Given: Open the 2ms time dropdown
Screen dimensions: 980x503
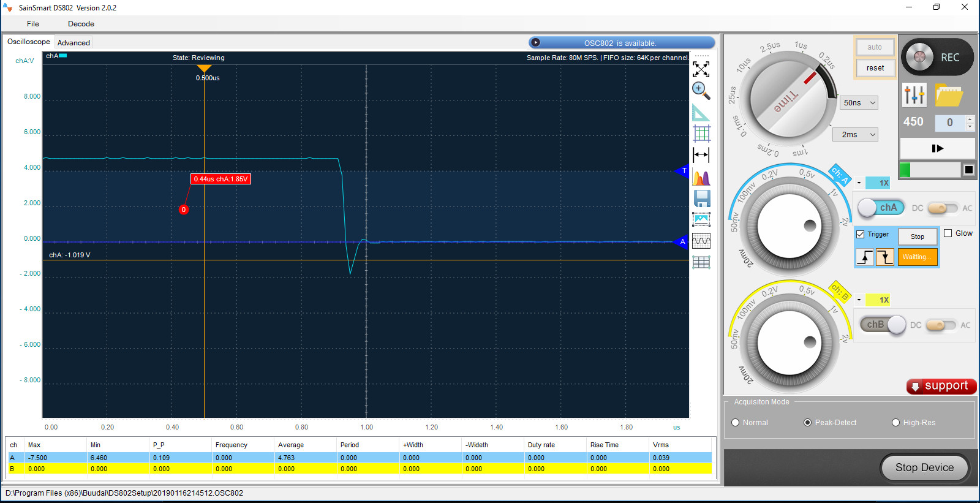Looking at the screenshot, I should click(x=855, y=134).
